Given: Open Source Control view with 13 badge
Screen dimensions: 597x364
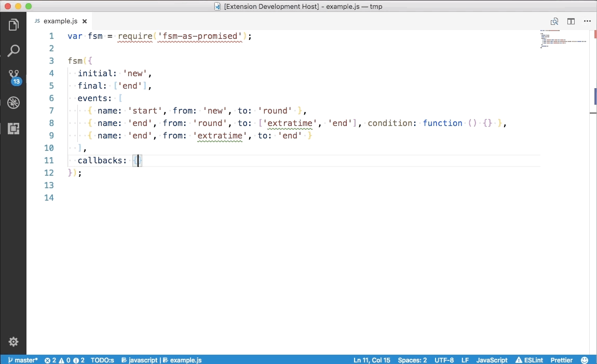Looking at the screenshot, I should coord(14,77).
